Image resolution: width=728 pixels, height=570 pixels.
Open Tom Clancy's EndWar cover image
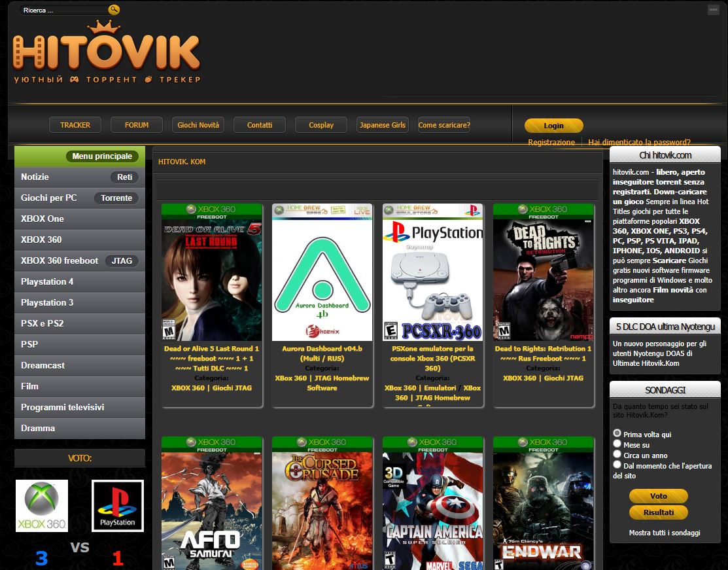point(543,503)
